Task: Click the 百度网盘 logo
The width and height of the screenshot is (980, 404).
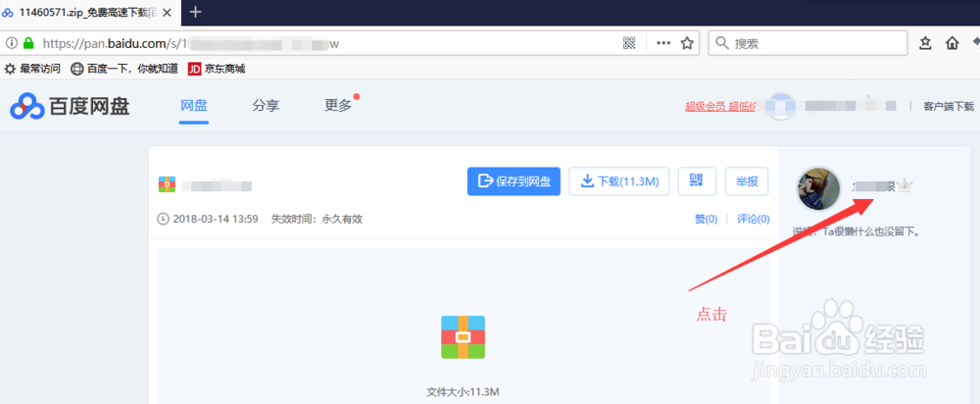Action: click(70, 106)
